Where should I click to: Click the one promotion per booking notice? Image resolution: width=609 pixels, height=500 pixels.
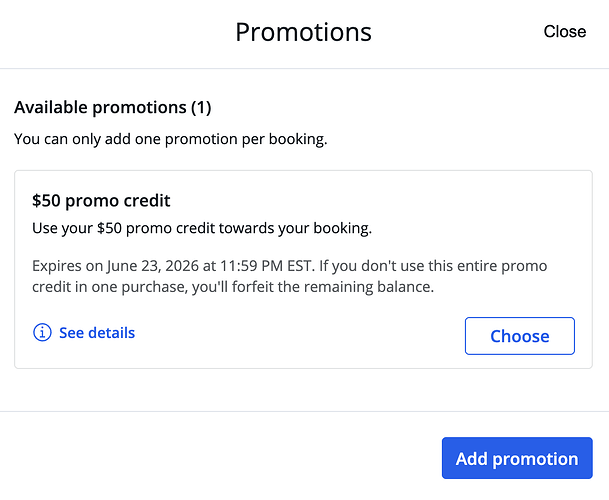coord(170,139)
